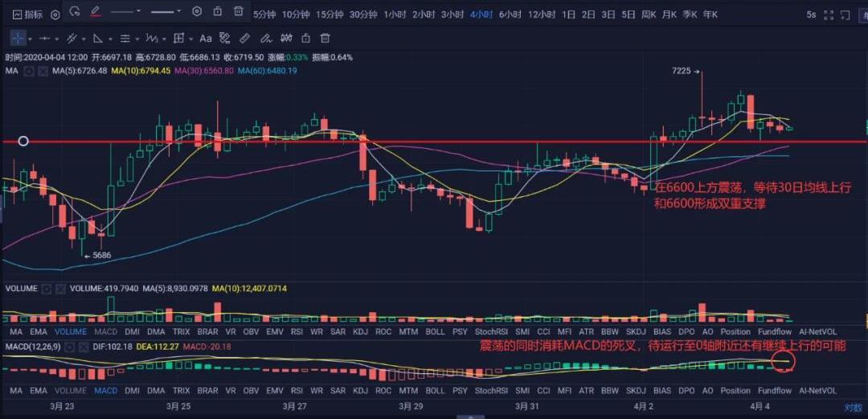Open MA indicator settings icon
This screenshot has width=868, height=419.
(29, 71)
